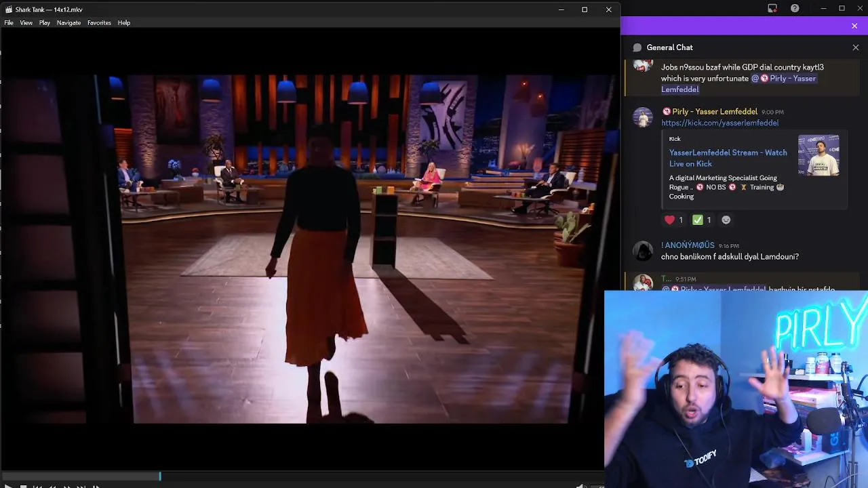Open YasserLemfeddel Stream - Watch Live on Kick
This screenshot has height=488, width=868.
[728, 158]
